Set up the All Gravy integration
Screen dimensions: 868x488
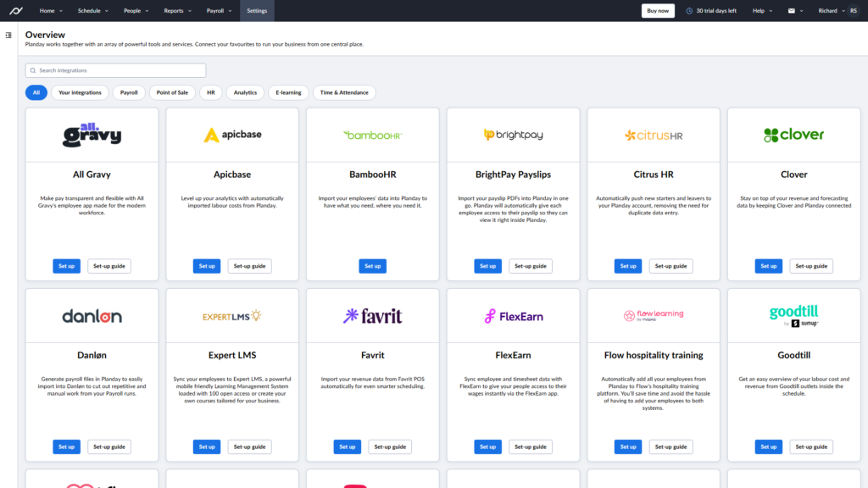pos(66,266)
